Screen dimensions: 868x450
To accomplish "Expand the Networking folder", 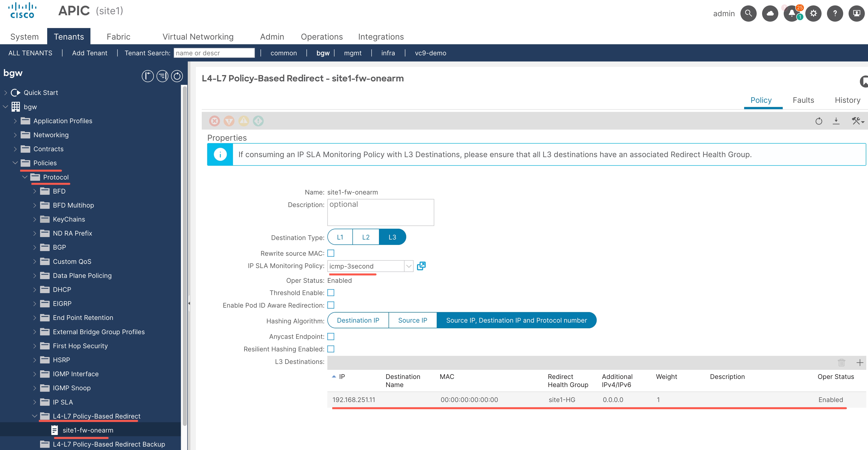I will click(15, 135).
